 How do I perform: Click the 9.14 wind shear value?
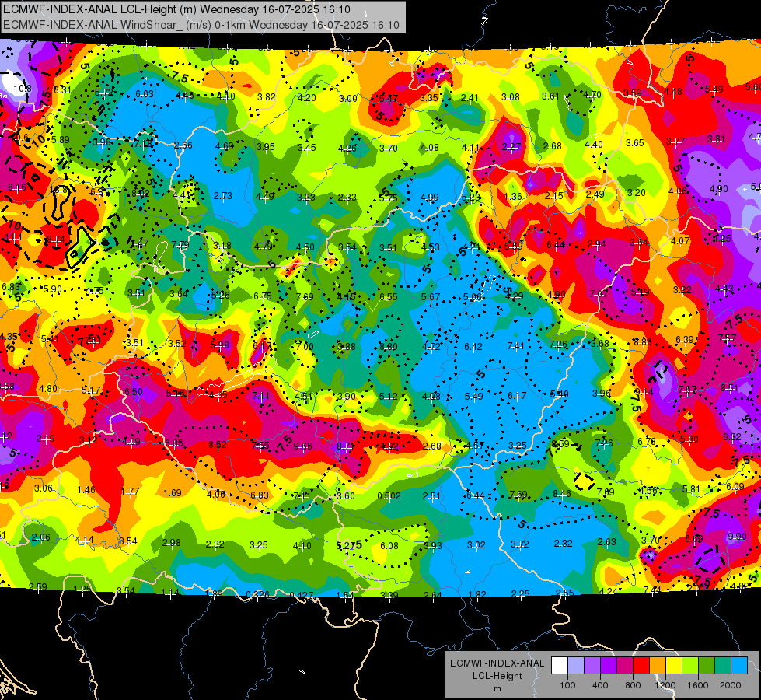click(x=644, y=392)
